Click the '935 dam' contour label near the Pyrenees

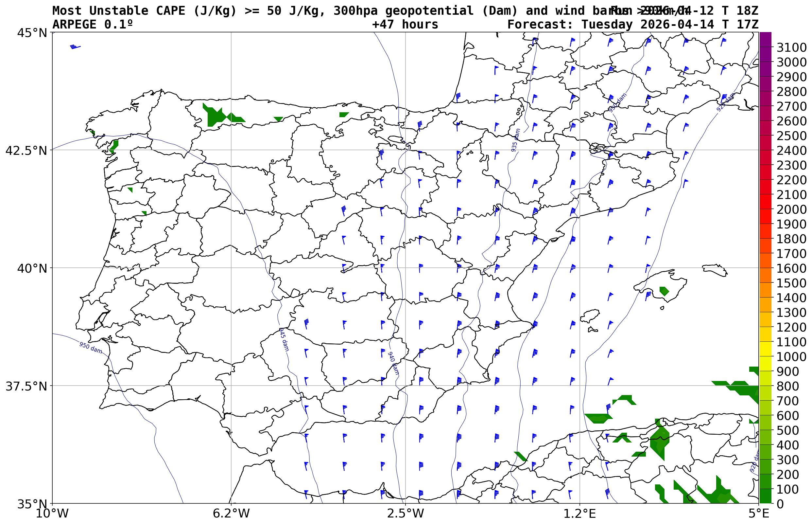click(x=515, y=140)
